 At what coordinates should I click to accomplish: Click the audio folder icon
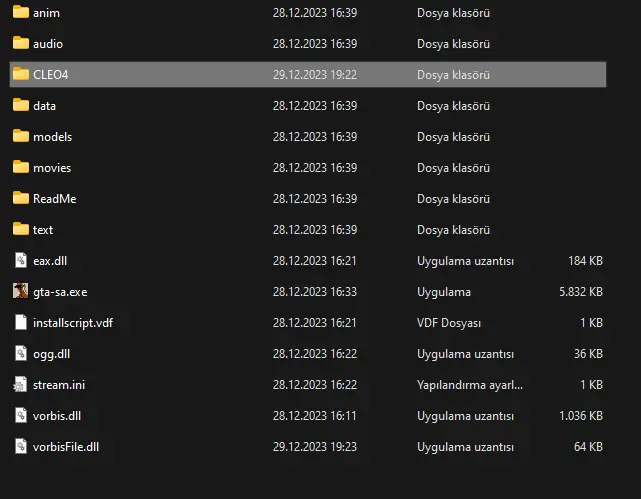[20, 43]
